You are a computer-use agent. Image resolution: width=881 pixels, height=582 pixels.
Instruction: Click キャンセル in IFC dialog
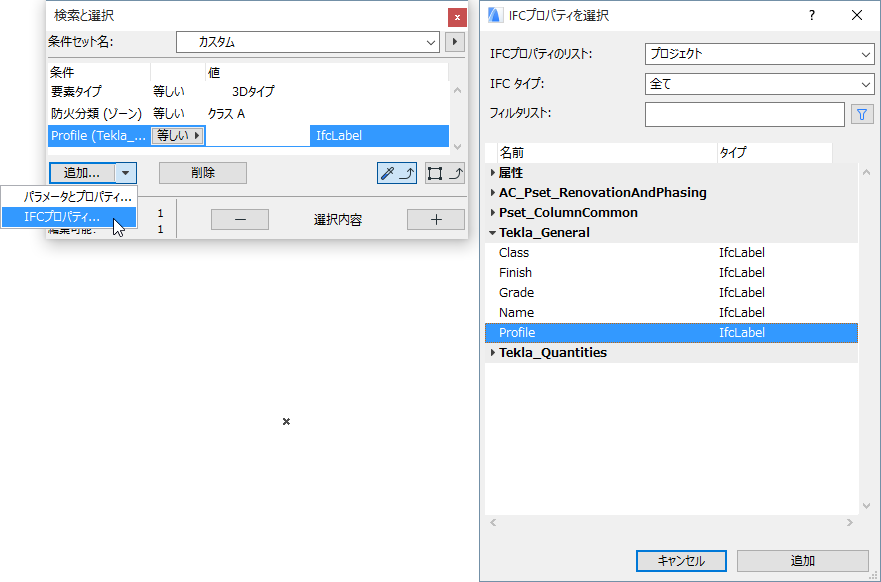[681, 561]
